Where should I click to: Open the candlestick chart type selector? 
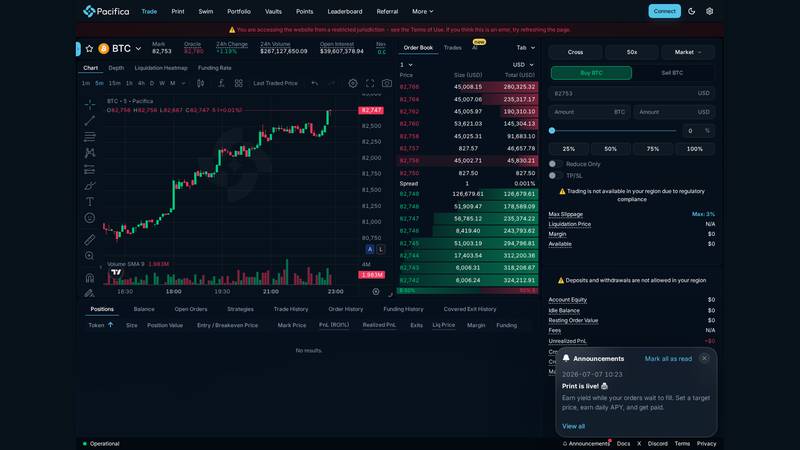(x=201, y=83)
